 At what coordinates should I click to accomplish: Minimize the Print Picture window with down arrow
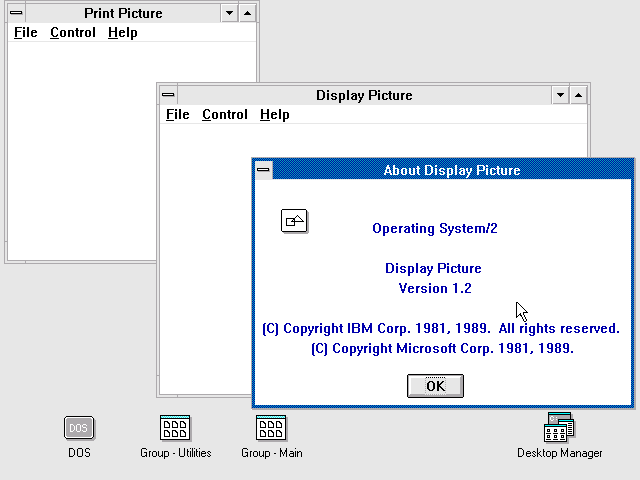point(229,13)
